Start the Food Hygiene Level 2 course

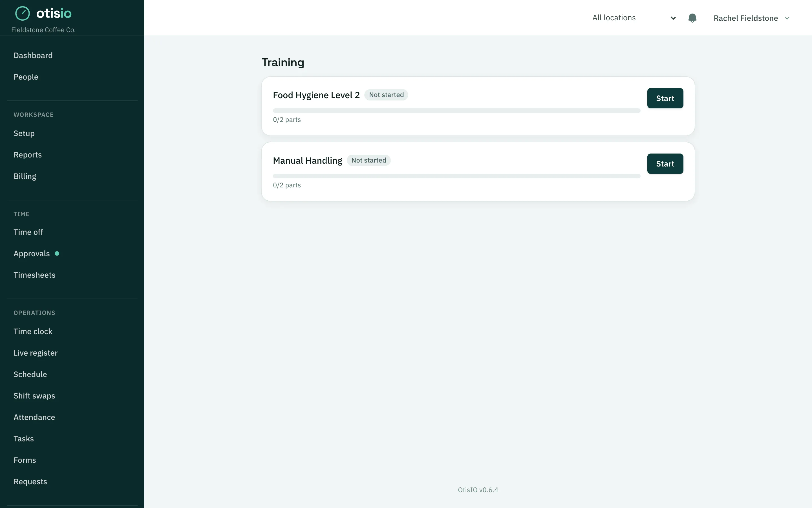[665, 98]
